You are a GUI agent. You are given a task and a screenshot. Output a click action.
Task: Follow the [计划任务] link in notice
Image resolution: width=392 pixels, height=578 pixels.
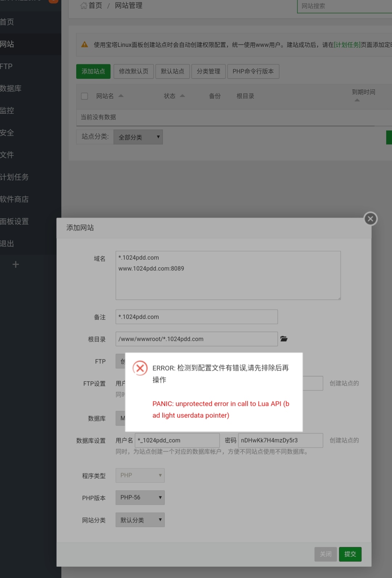pyautogui.click(x=347, y=45)
